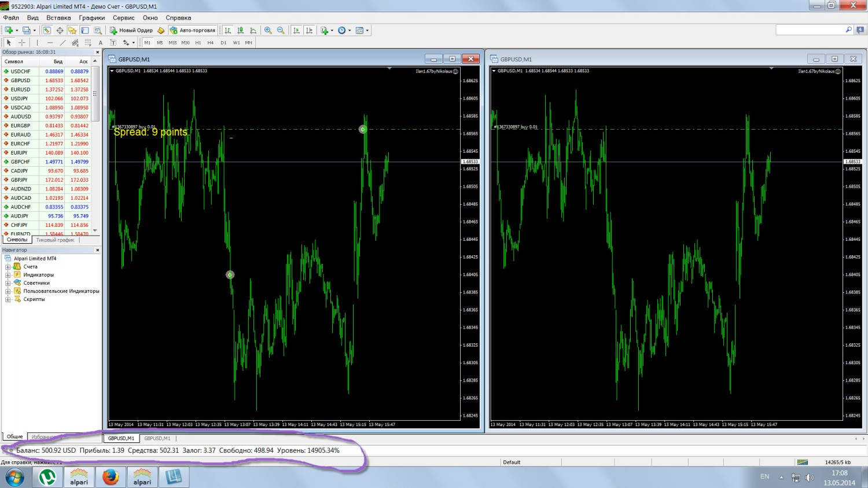Open the MetaEditor yellow book icon
Image resolution: width=868 pixels, height=488 pixels.
[161, 30]
